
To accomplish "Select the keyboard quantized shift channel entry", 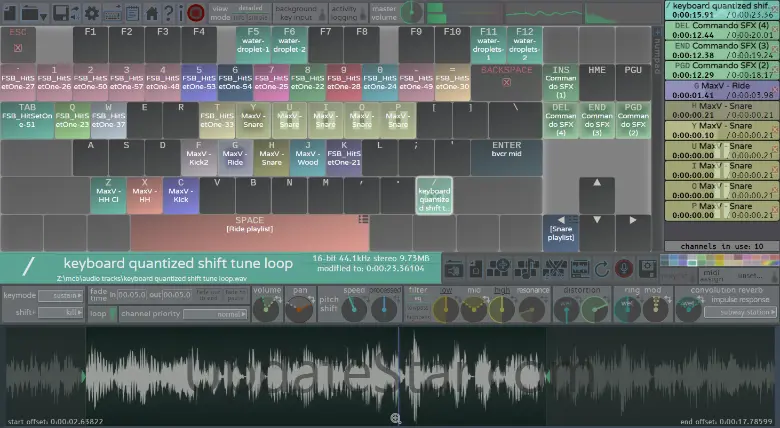I will point(722,10).
